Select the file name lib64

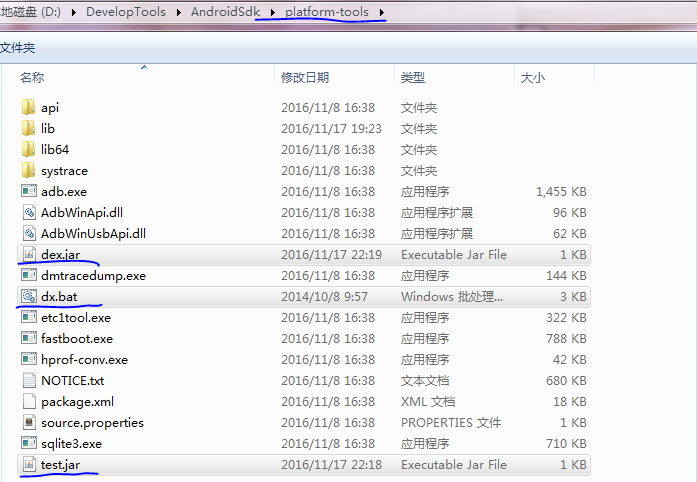pos(55,149)
